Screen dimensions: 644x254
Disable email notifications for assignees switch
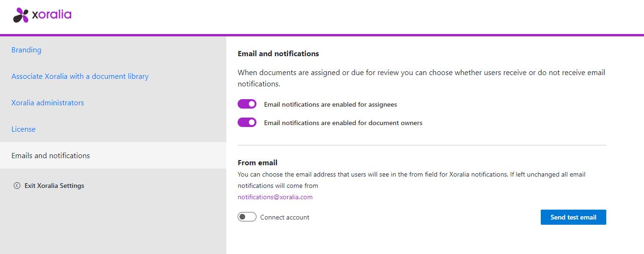(247, 104)
